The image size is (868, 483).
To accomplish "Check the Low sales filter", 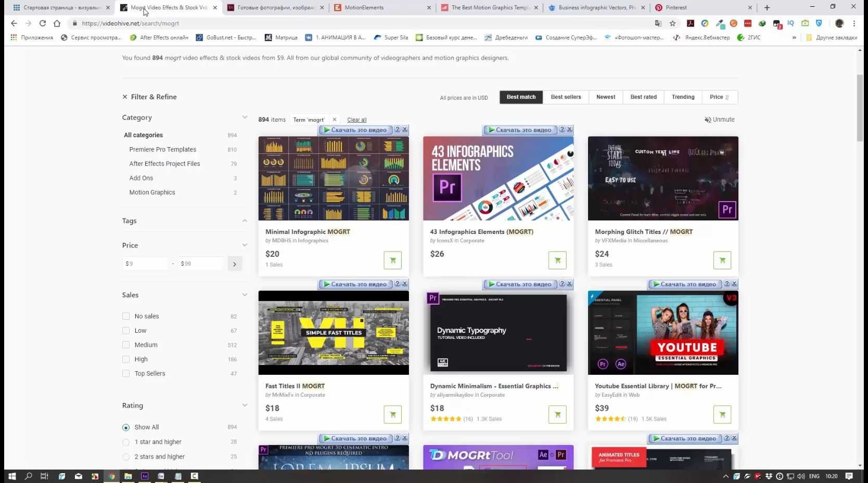I will (x=126, y=331).
